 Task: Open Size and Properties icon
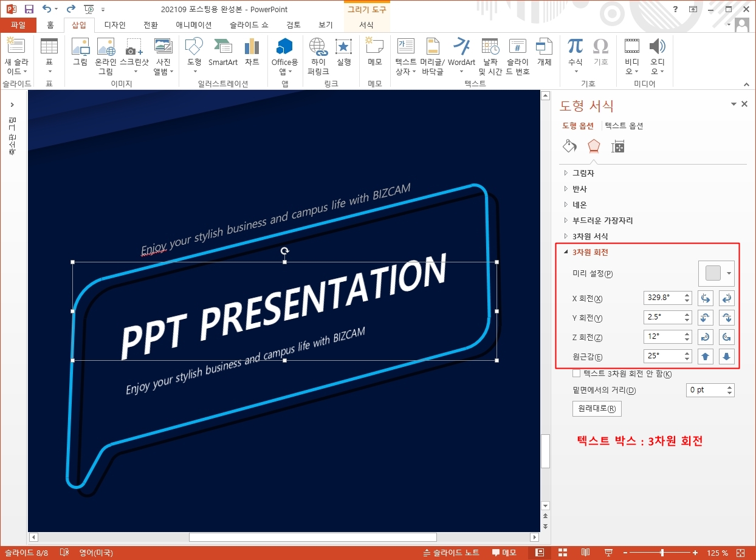tap(618, 146)
